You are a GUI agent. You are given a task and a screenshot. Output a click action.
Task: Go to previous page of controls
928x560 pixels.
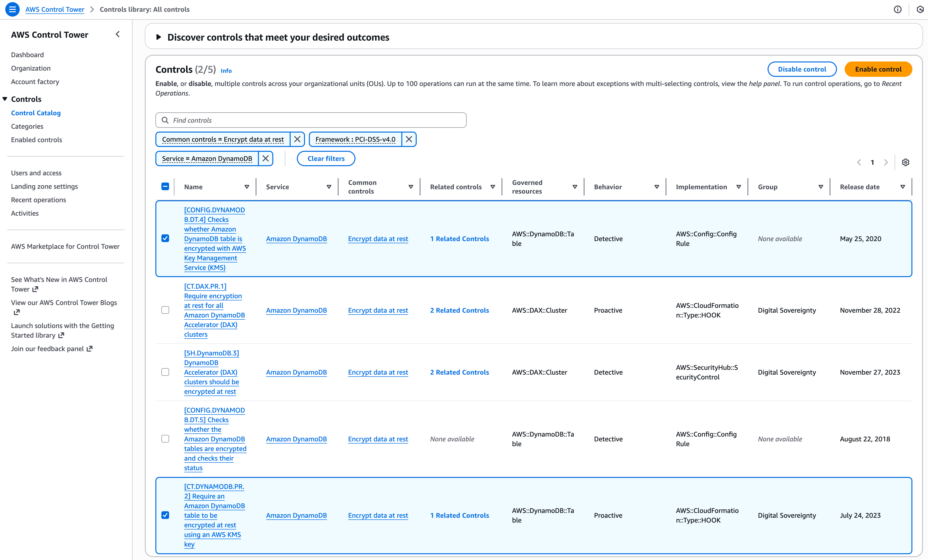[859, 162]
